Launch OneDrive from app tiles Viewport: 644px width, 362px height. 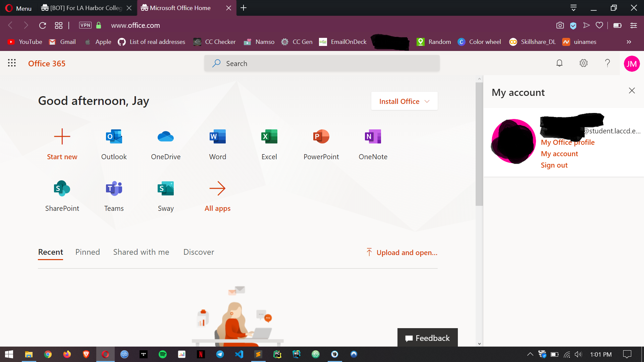(166, 137)
